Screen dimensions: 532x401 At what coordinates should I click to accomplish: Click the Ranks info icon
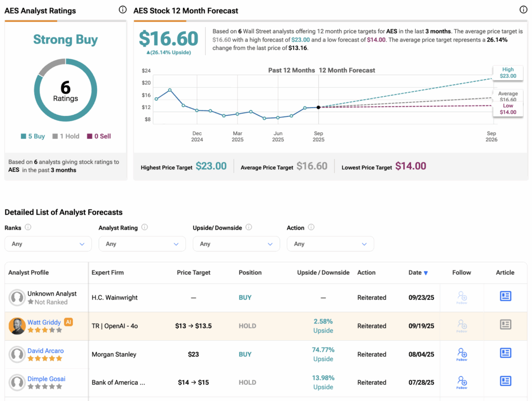(28, 227)
